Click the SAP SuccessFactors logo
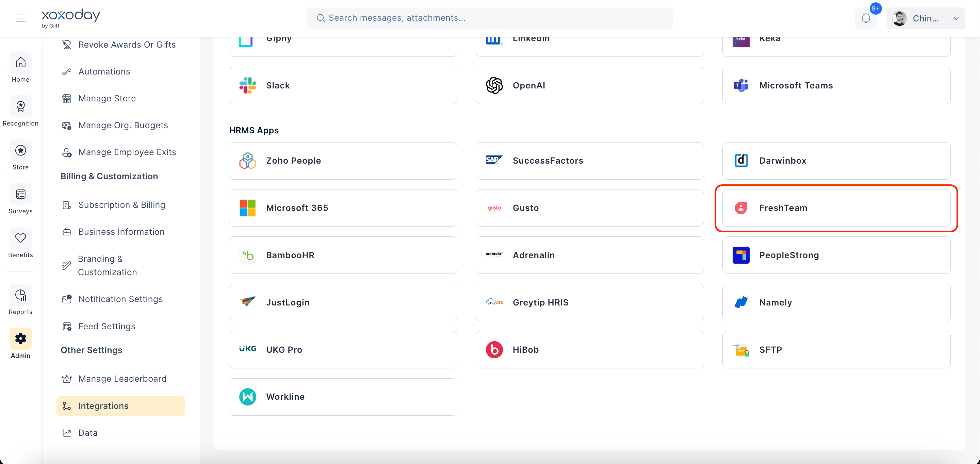Screen dimensions: 980x464 tap(494, 160)
